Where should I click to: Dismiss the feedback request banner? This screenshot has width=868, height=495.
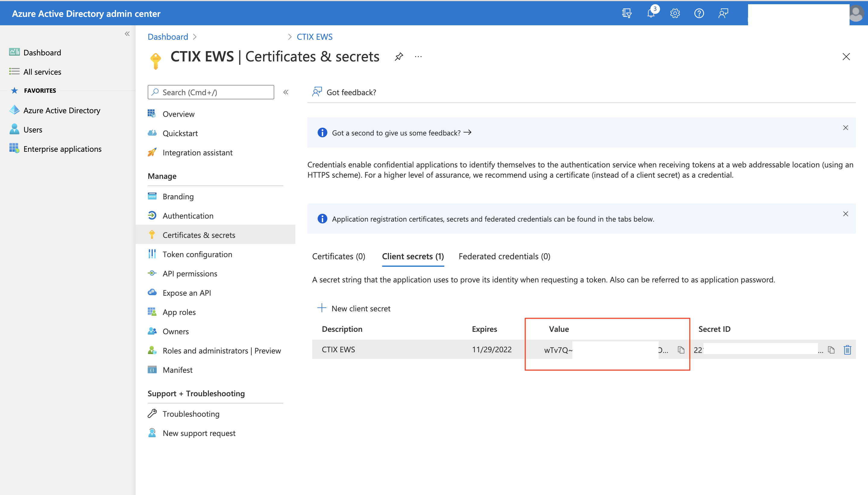tap(845, 128)
